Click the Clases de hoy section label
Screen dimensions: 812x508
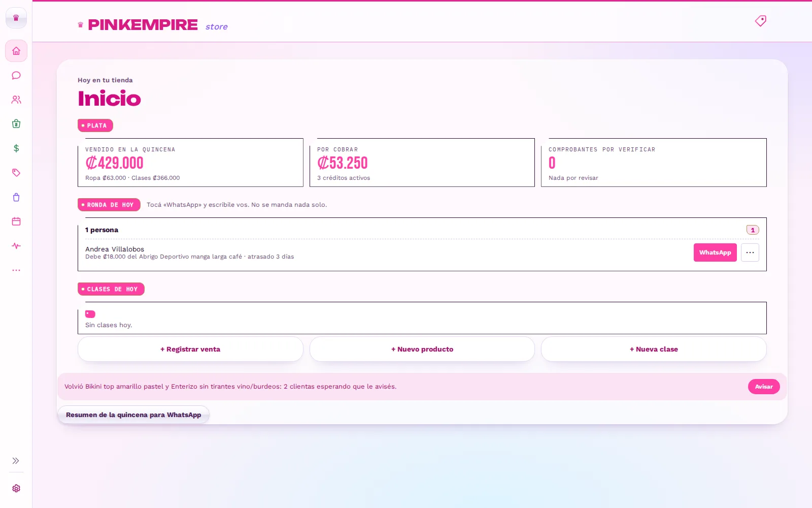coord(111,289)
